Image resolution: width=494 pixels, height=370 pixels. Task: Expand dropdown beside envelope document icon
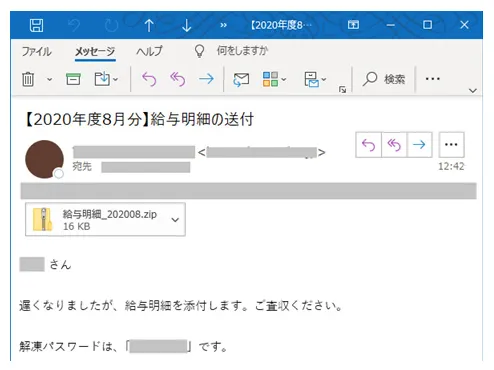tap(324, 79)
